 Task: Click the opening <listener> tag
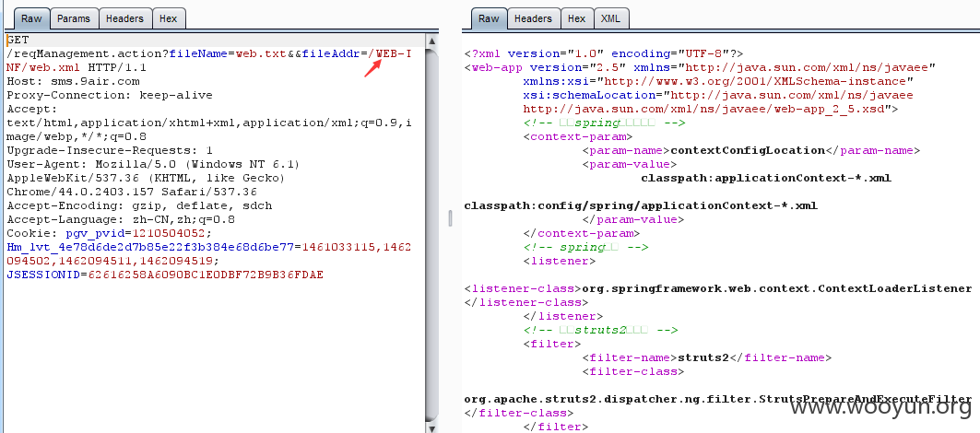coord(560,261)
